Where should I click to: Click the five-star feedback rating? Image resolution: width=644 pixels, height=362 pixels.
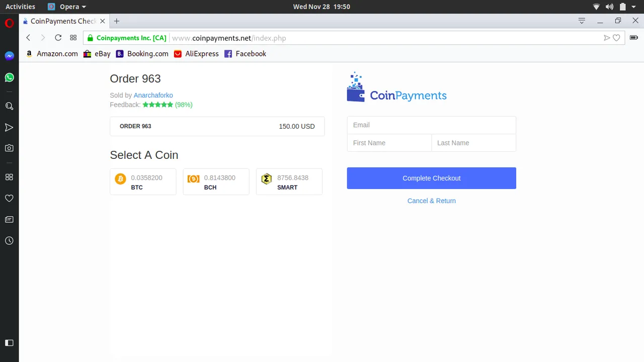point(158,105)
